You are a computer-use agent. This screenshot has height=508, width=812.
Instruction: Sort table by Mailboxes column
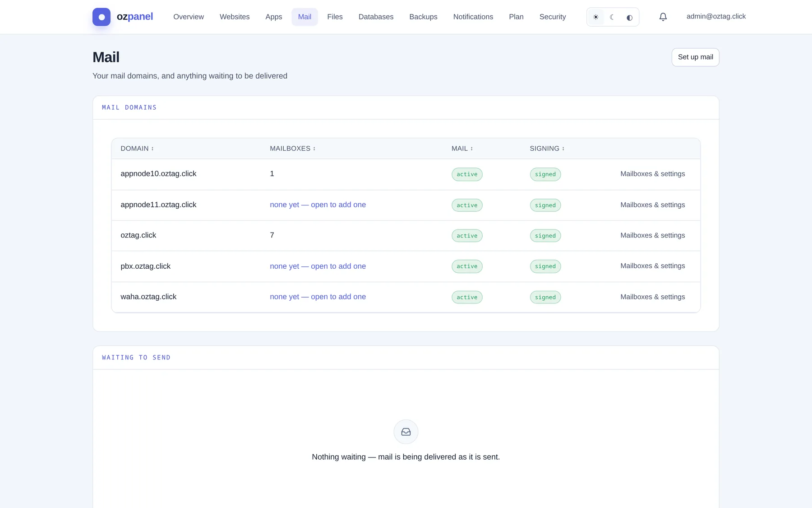[293, 149]
